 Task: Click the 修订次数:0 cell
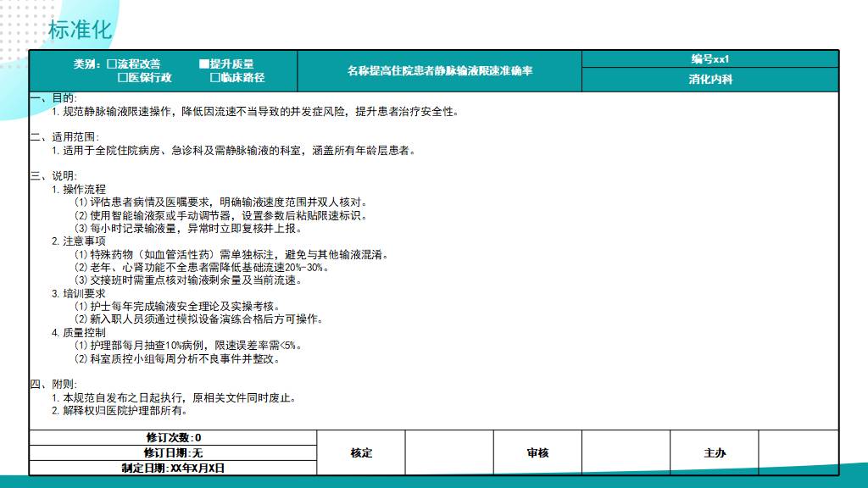point(173,438)
